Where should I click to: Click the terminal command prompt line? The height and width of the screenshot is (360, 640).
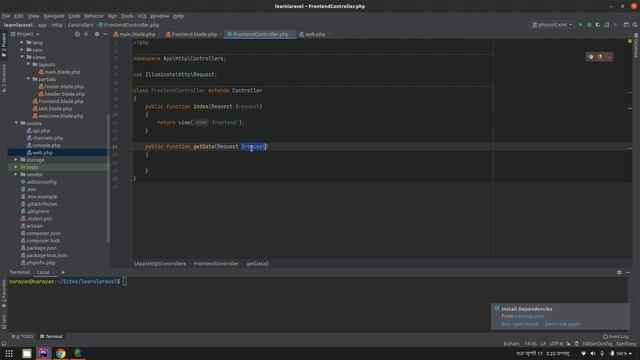[x=68, y=282]
